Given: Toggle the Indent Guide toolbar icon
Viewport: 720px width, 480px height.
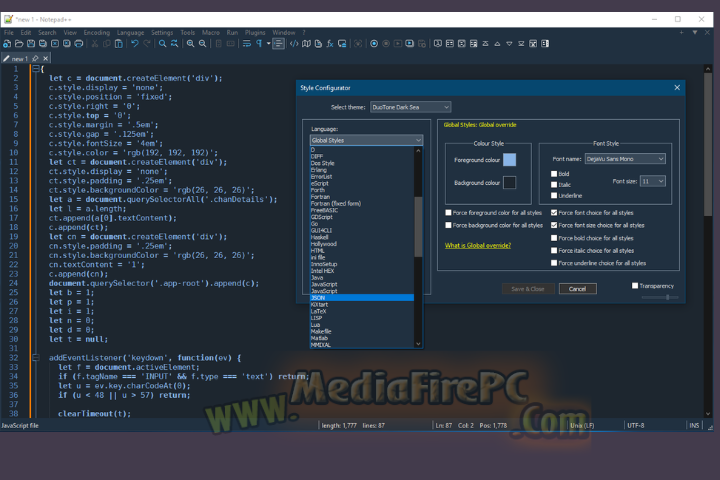Looking at the screenshot, I should [x=278, y=44].
